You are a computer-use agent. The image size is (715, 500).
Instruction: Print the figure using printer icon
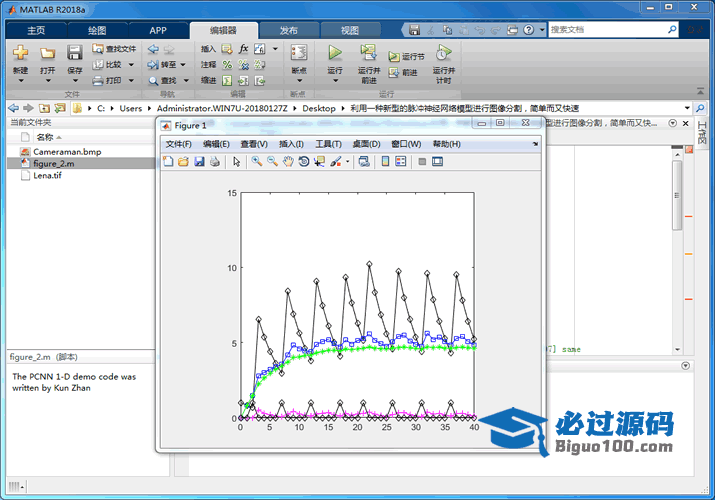click(x=214, y=161)
